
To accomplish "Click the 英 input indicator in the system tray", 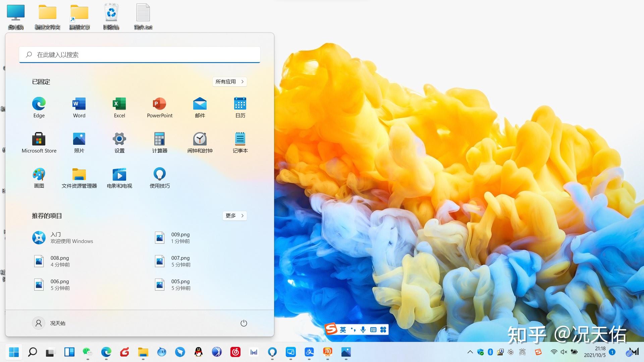I will 522,352.
